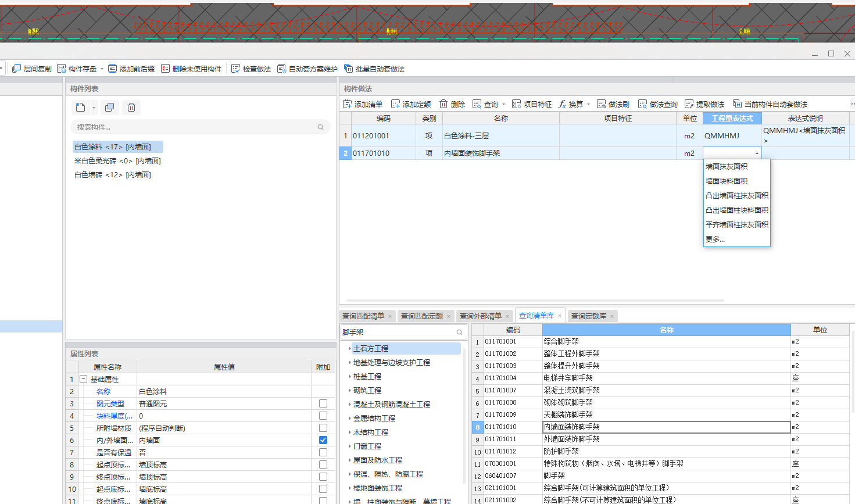Toggle 附加 checkbox for 终点顶标高 row
855x504 pixels.
(323, 477)
